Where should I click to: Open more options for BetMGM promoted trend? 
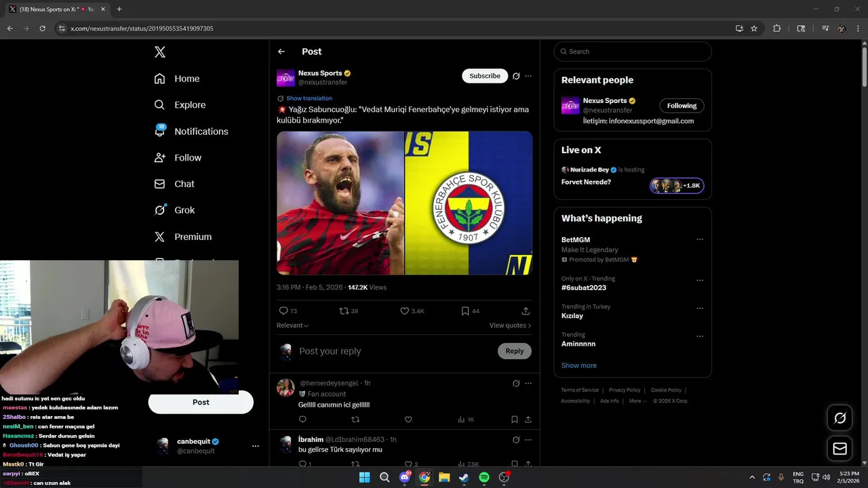pos(700,239)
